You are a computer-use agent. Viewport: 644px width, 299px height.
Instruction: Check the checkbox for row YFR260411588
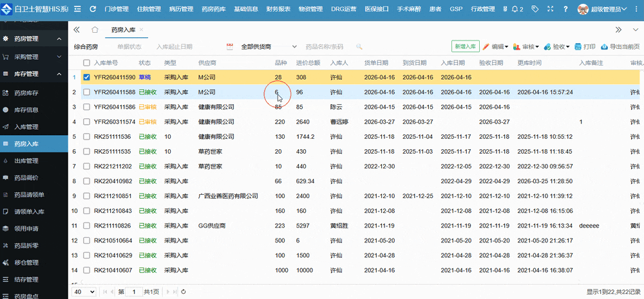[86, 93]
